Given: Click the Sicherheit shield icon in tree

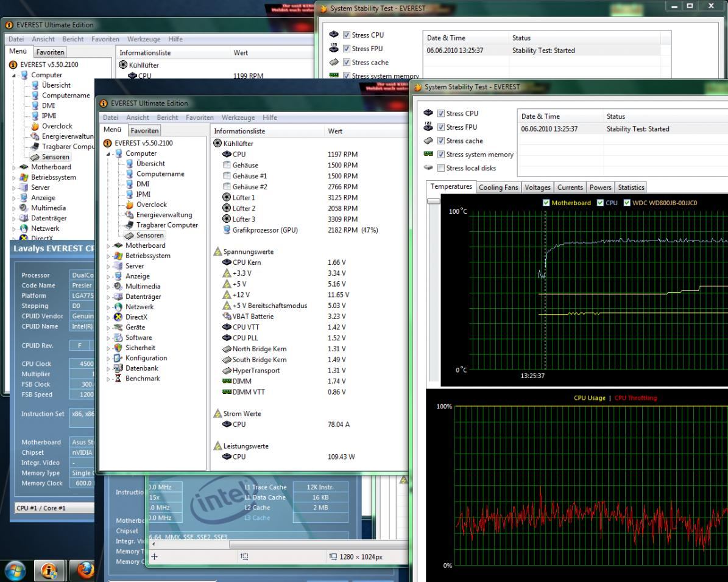Looking at the screenshot, I should pyautogui.click(x=118, y=348).
